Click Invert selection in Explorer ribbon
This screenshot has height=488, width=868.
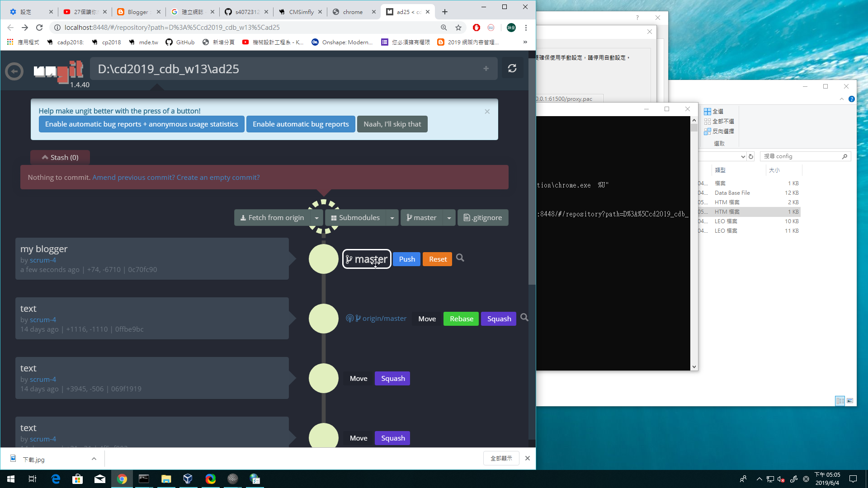pos(719,131)
